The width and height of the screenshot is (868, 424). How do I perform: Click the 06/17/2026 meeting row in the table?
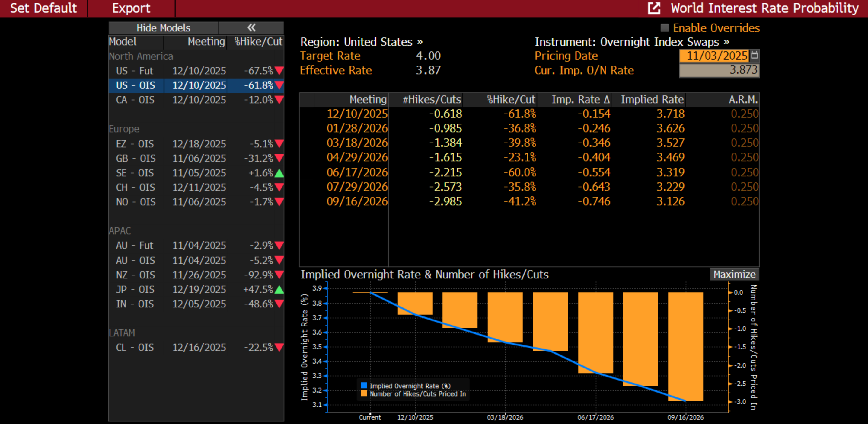(x=357, y=172)
